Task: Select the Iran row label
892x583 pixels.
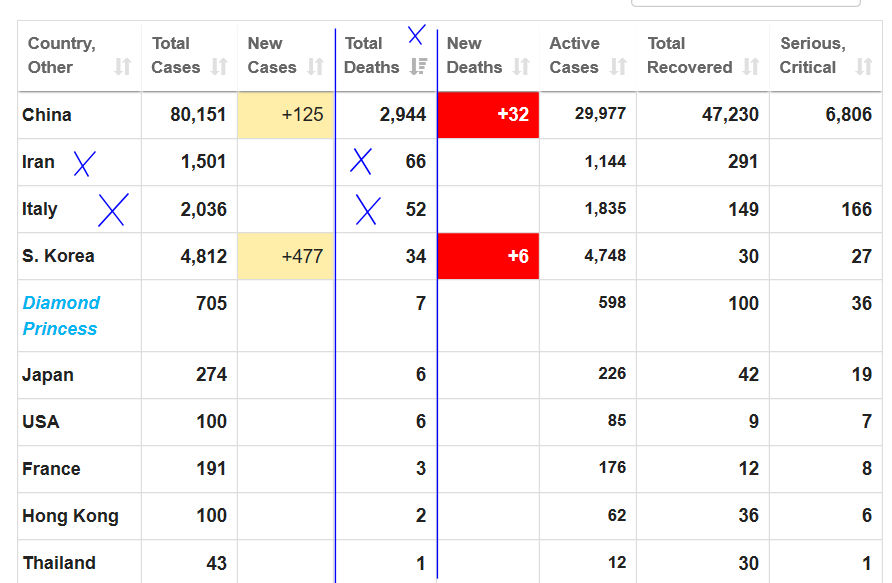Action: pos(39,162)
